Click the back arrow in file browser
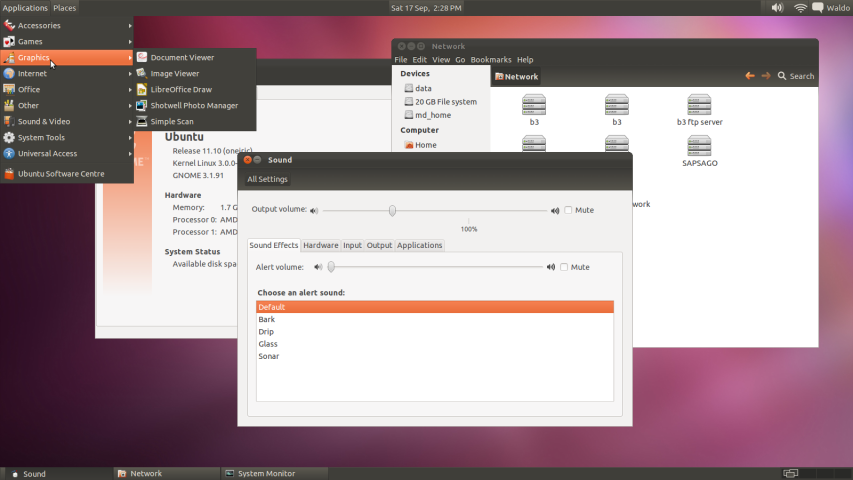This screenshot has width=853, height=480. tap(750, 76)
